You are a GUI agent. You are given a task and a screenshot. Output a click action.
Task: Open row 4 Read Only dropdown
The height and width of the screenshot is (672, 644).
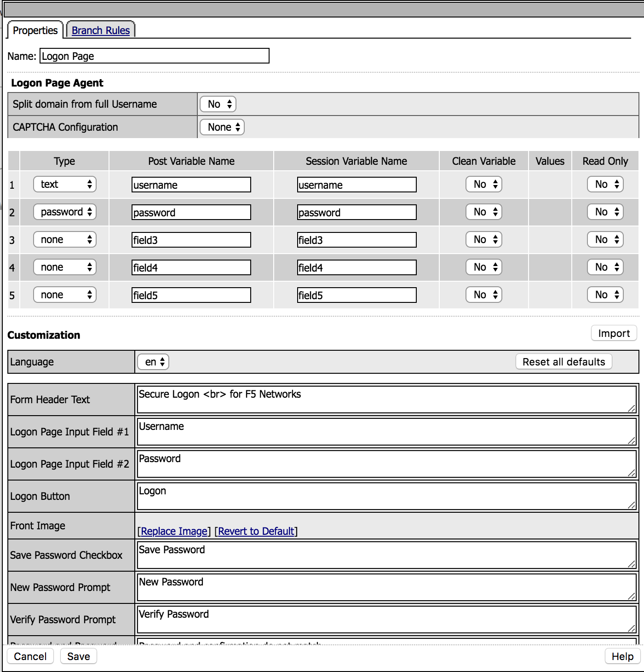tap(605, 267)
